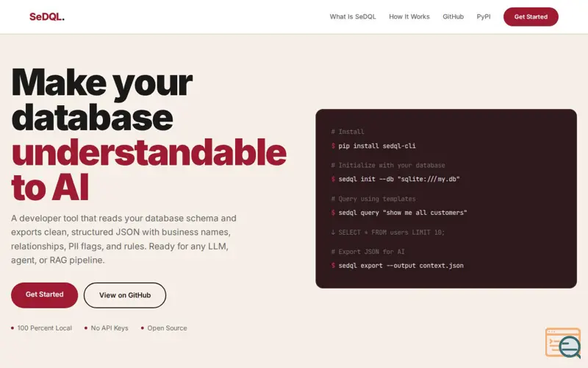Click the # Export JSON for AI comment
This screenshot has width=588, height=368.
[x=367, y=252]
